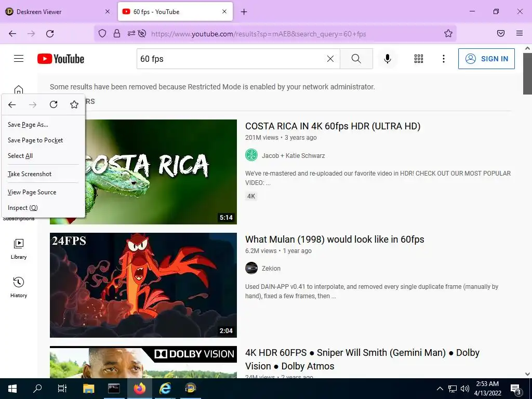This screenshot has height=399, width=532.
Task: Open Windows taskbar search
Action: 37,389
